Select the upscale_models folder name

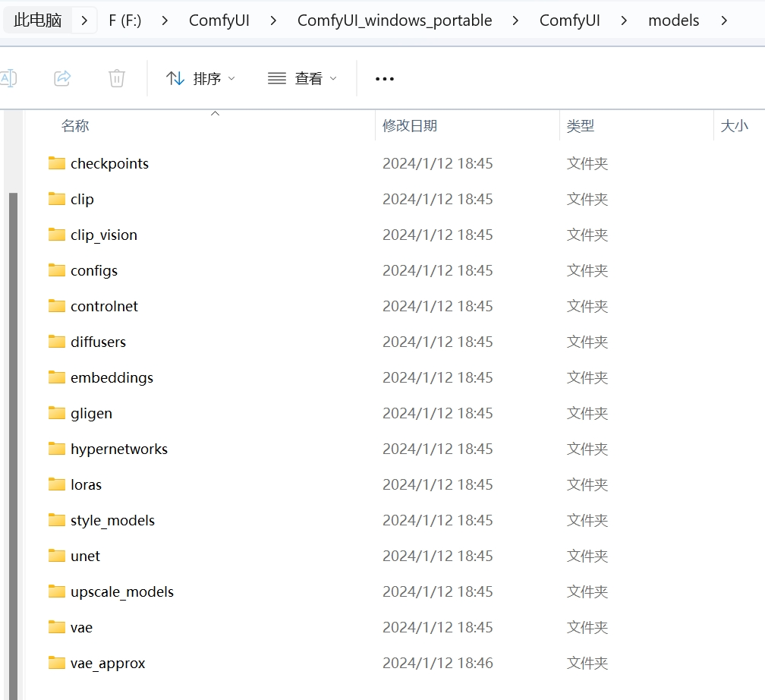point(122,591)
